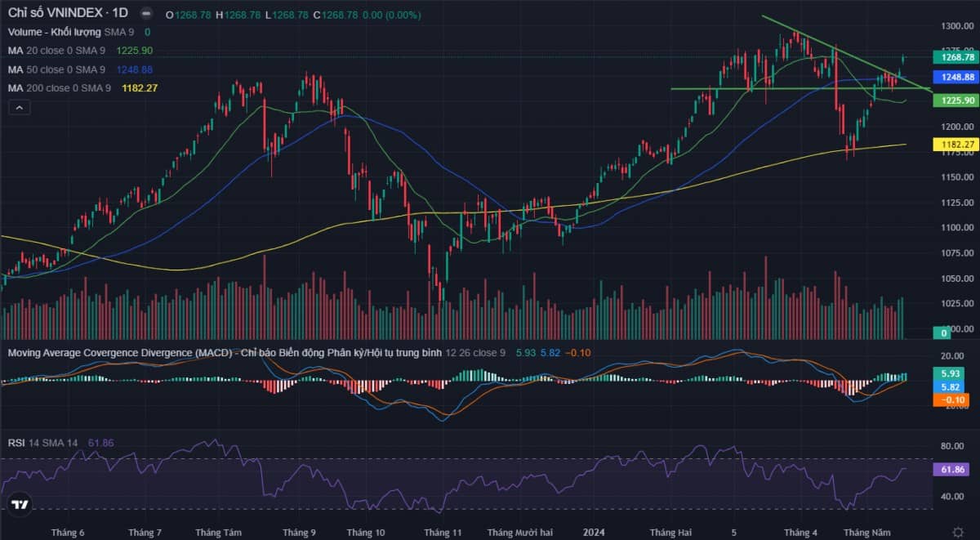
Task: Click the Tháng 6 time axis label
Action: [68, 532]
